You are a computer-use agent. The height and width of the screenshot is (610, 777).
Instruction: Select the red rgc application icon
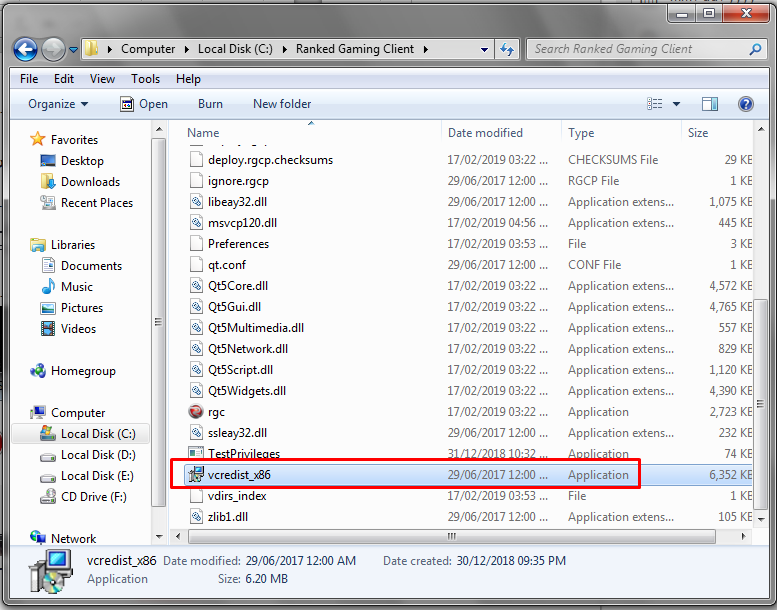tap(196, 411)
